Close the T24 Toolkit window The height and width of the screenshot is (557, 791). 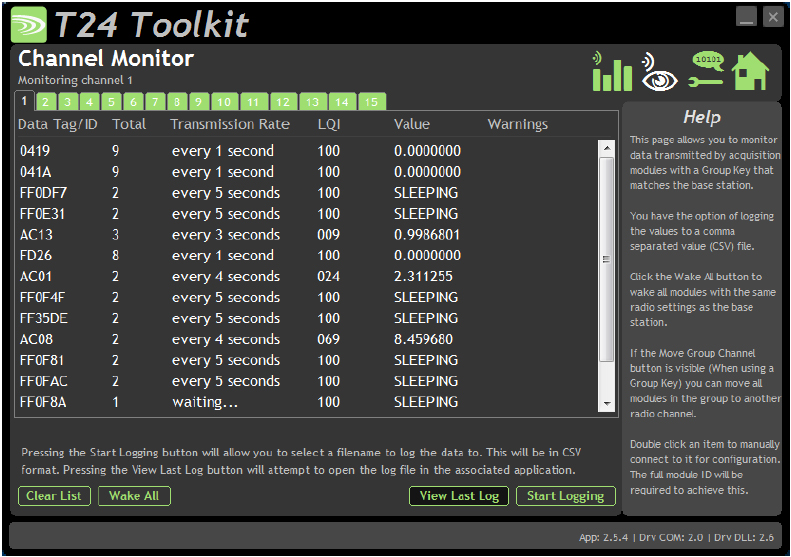773,17
